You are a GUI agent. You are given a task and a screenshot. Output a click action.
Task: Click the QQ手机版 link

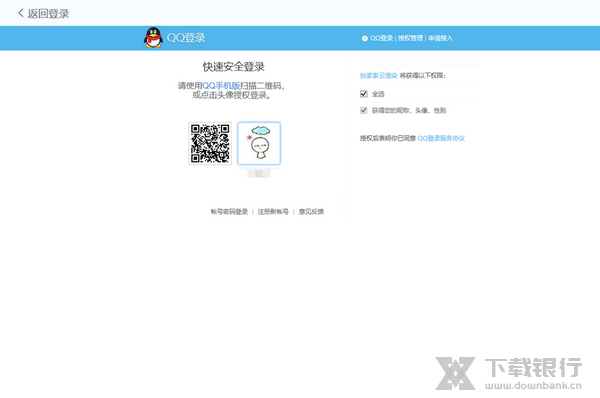tap(221, 86)
